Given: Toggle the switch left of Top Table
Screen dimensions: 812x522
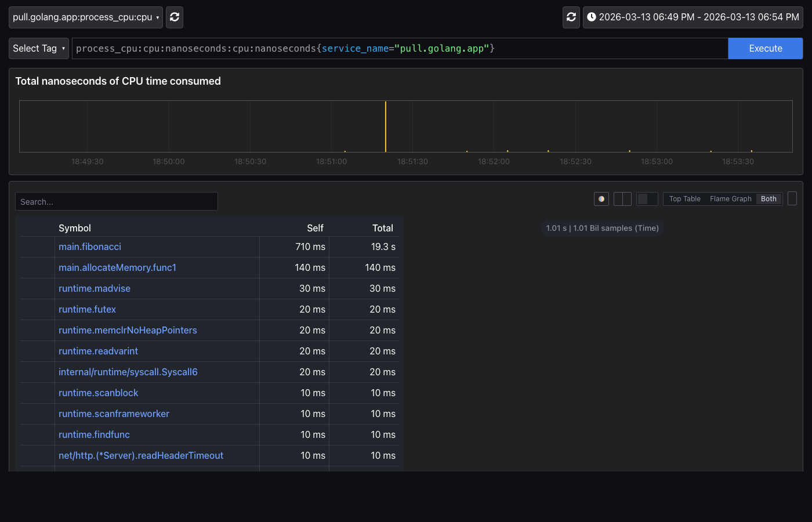Looking at the screenshot, I should 647,199.
